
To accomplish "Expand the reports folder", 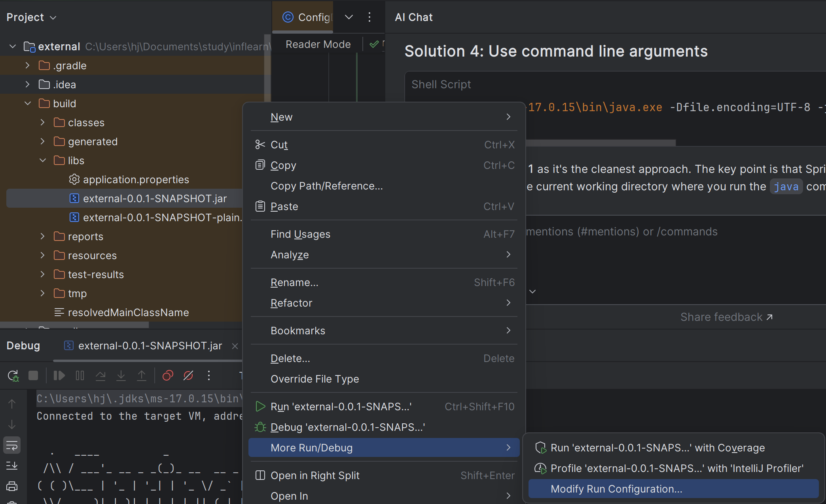I will pos(42,237).
